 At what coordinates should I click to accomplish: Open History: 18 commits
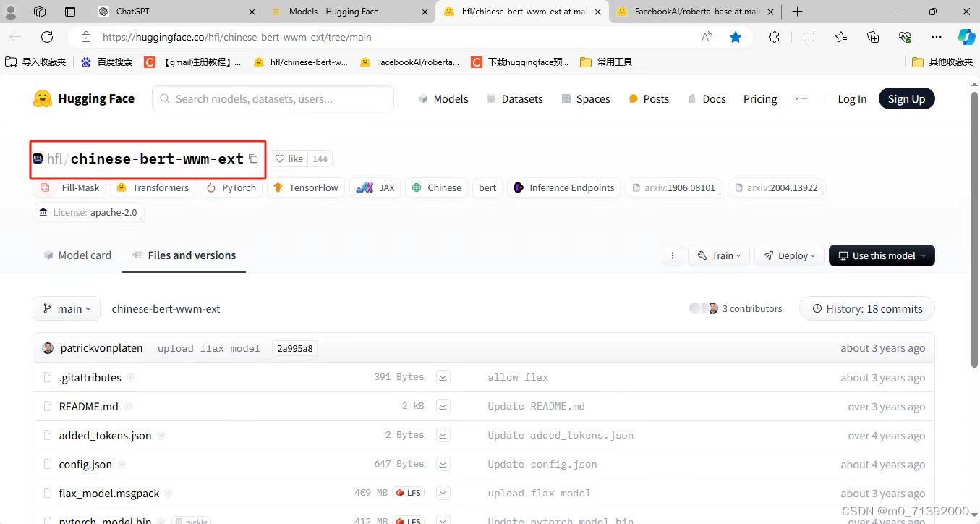point(867,308)
